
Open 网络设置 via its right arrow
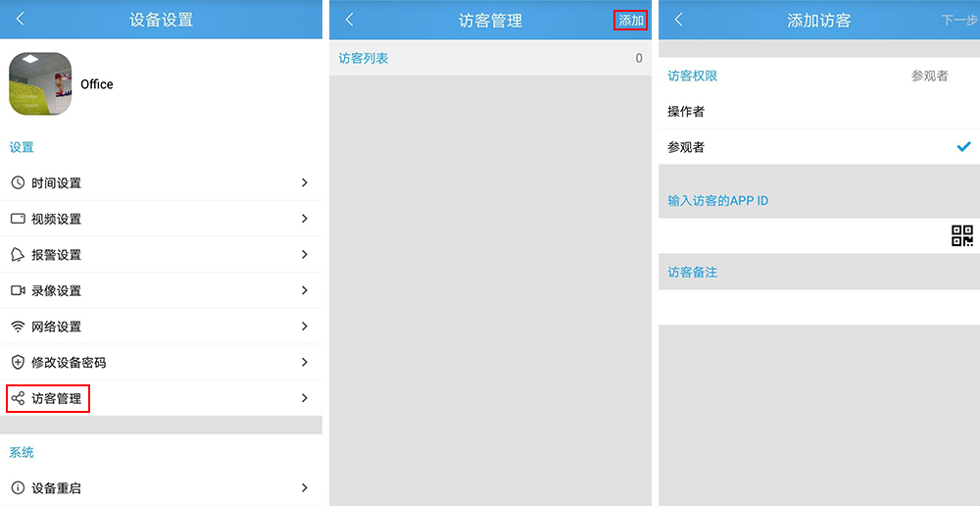coord(305,327)
